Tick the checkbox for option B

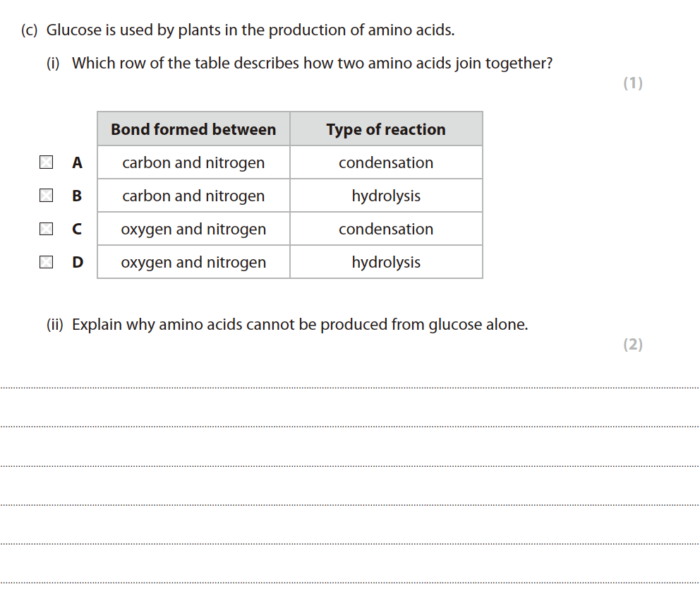pyautogui.click(x=46, y=196)
